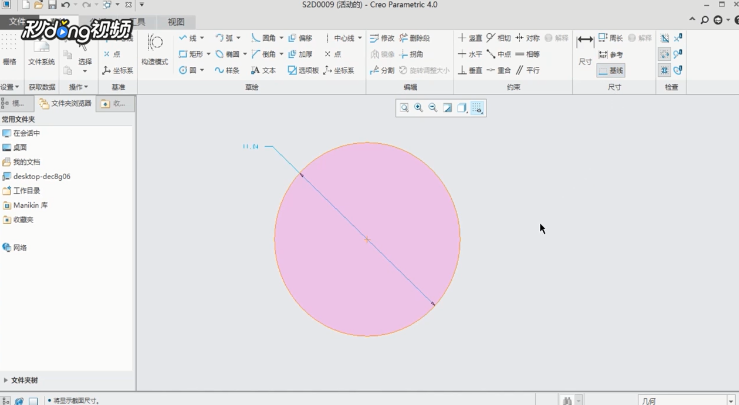Open desktop-dec8g06 computer entry
The image size is (739, 405).
coord(37,176)
